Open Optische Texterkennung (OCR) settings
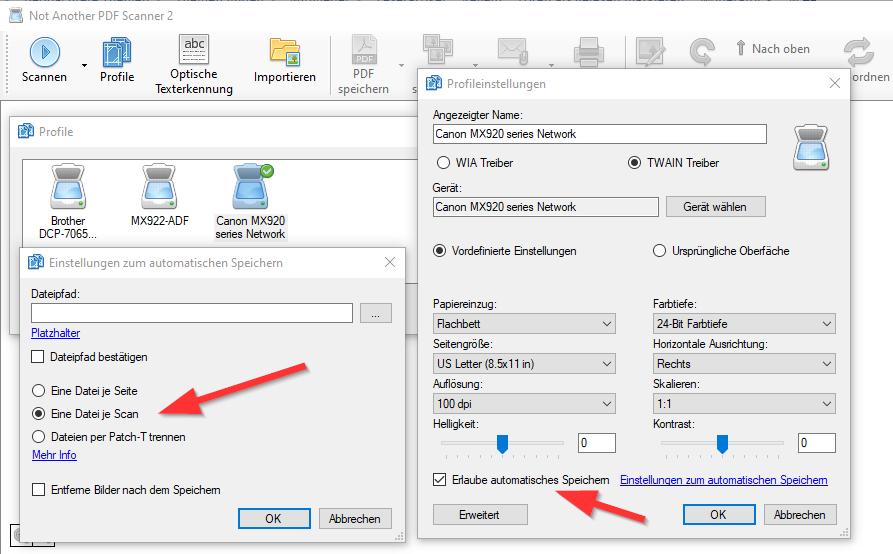The width and height of the screenshot is (893, 554). 194,64
